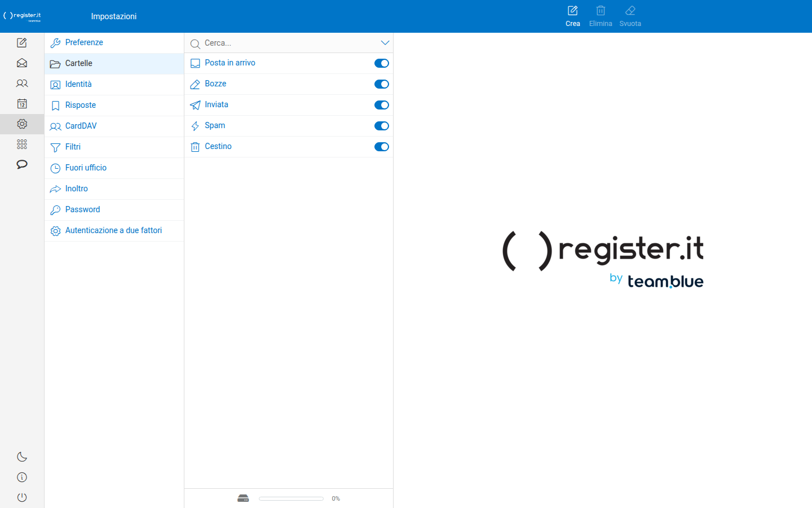Select the Spam folder row

[289, 126]
